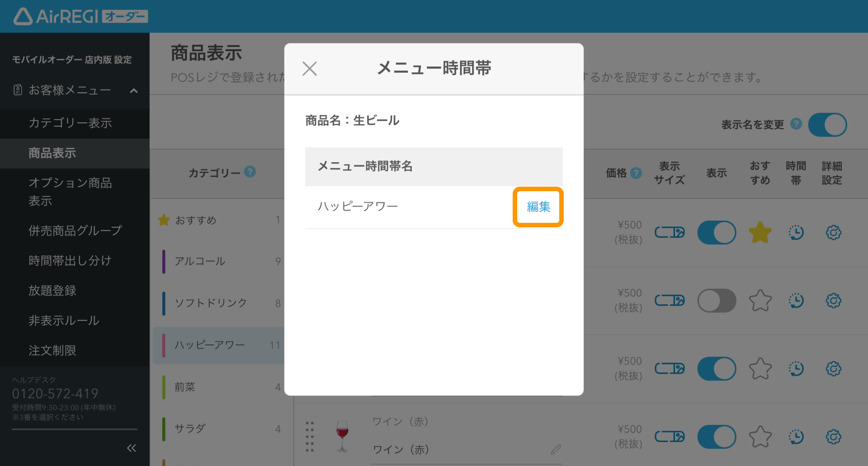868x466 pixels.
Task: Open detail settings gear in first row
Action: tap(833, 233)
